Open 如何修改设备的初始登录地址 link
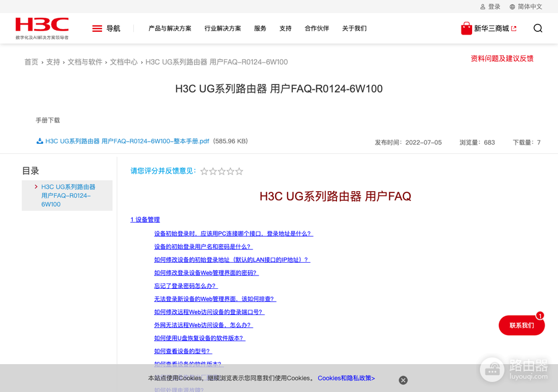Screen dimensions: 558x392 pyautogui.click(x=232, y=260)
